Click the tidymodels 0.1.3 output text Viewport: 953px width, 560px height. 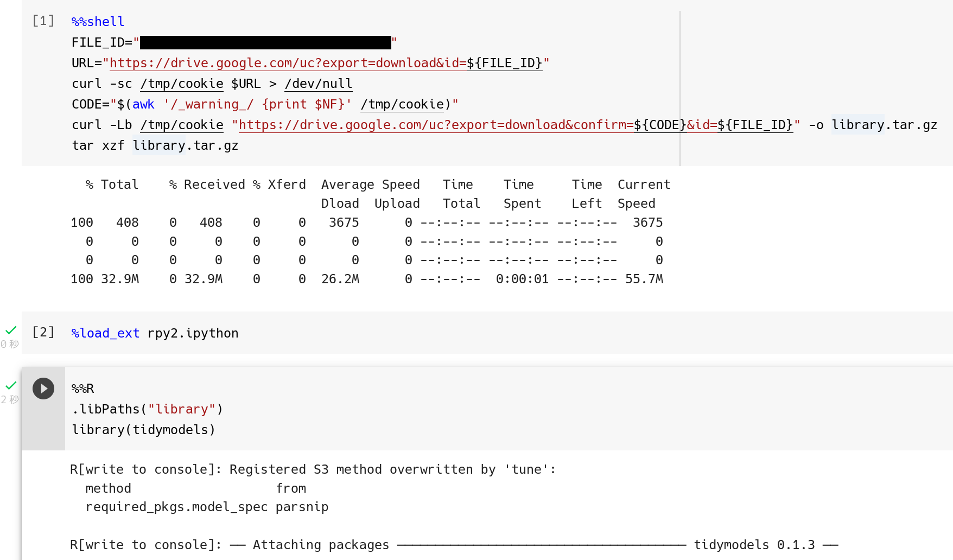(754, 545)
